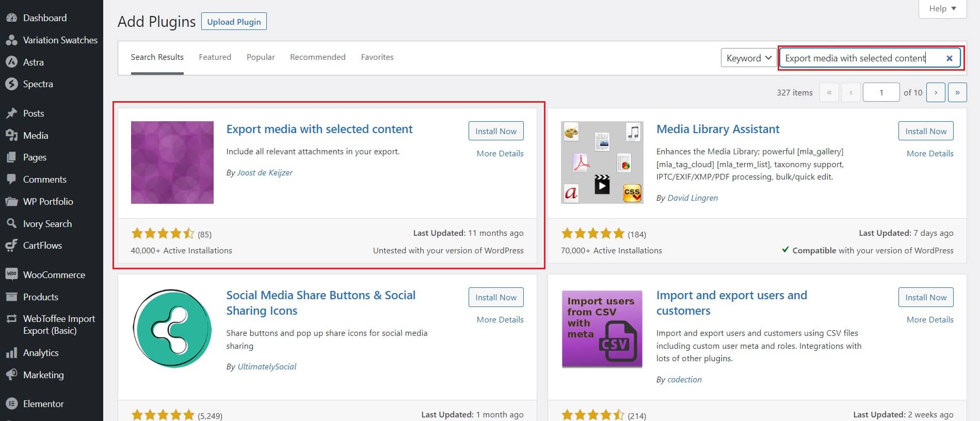Image resolution: width=980 pixels, height=421 pixels.
Task: Open More Details for Social Media Share Buttons
Action: [500, 319]
